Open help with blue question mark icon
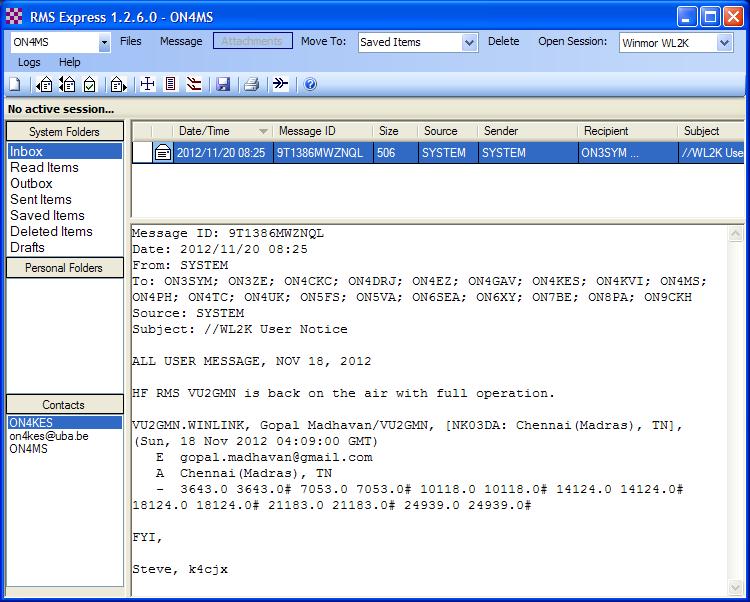 pos(310,85)
